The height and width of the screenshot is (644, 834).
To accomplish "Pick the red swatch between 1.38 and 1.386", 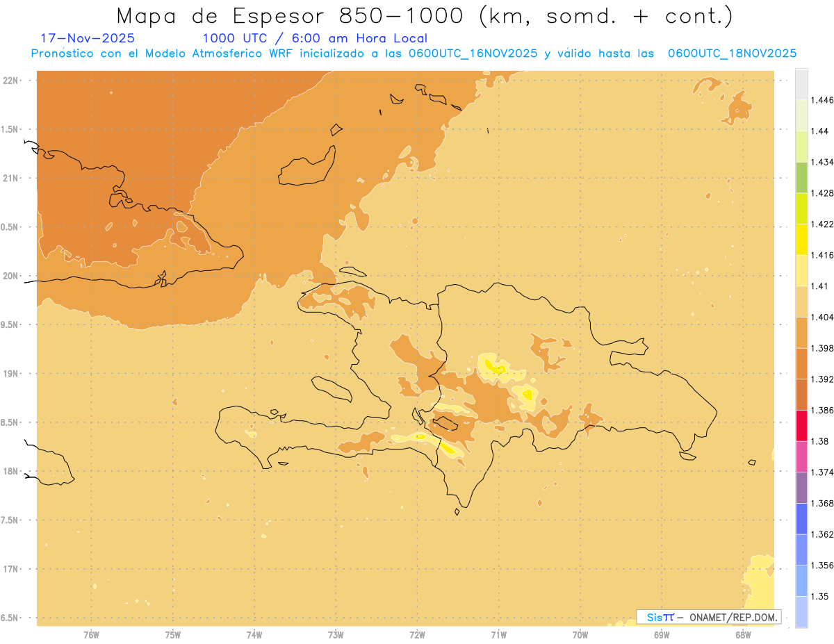I will point(801,425).
